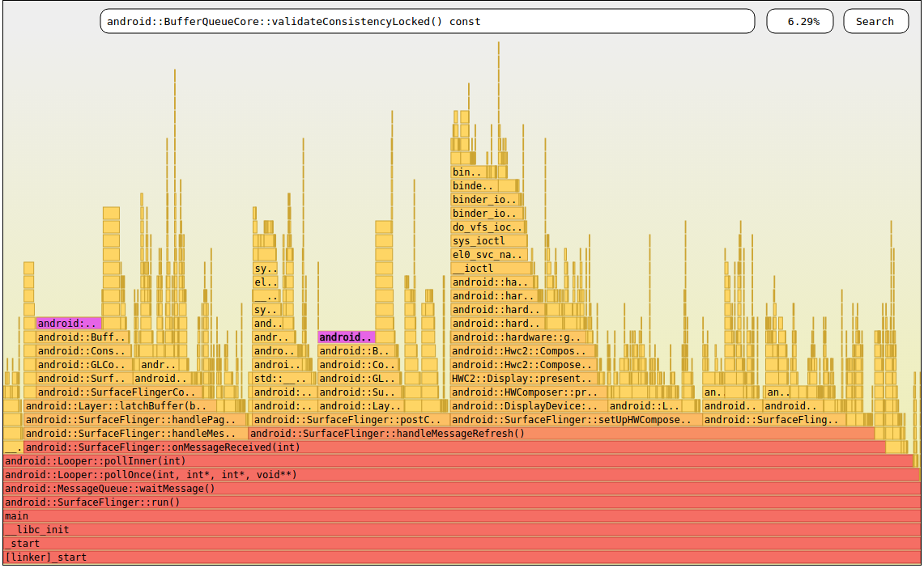Click the android::HWComposer frame
This screenshot has height=568, width=924.
[526, 392]
